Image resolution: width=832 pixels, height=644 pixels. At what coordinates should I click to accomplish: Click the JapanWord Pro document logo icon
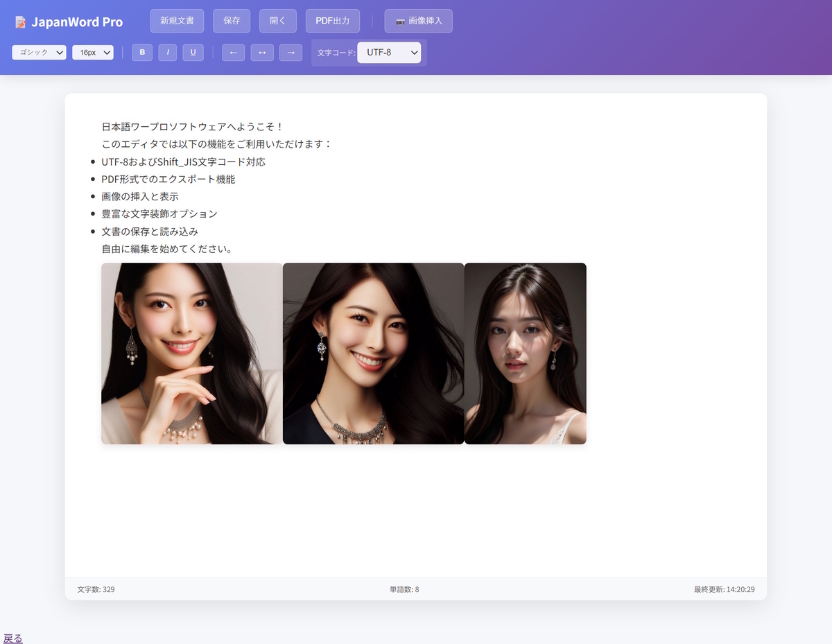coord(21,22)
